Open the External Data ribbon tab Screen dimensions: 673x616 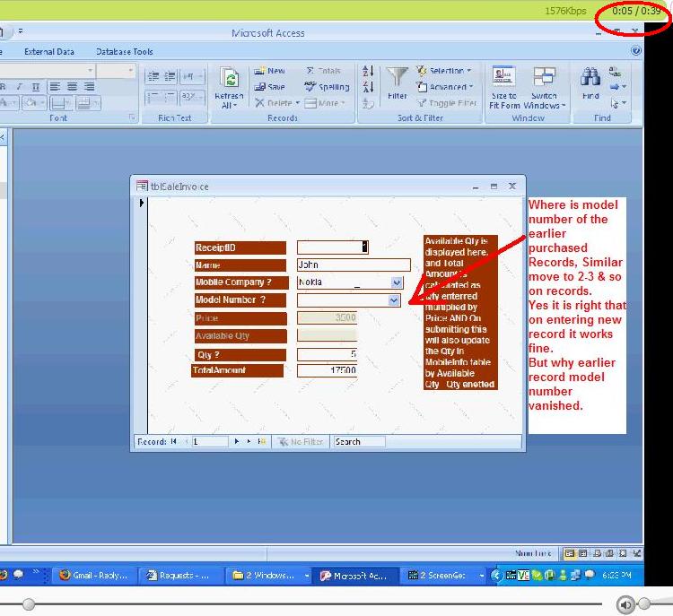coord(49,51)
